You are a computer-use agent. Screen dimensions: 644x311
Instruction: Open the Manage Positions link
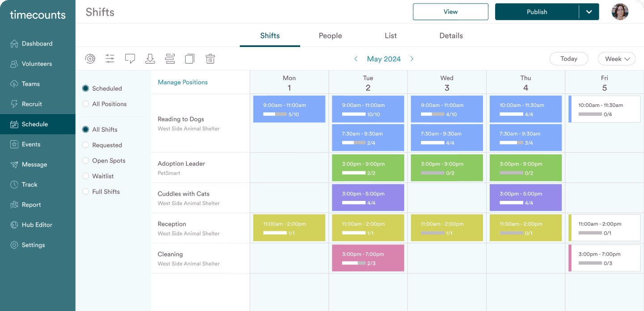click(182, 82)
